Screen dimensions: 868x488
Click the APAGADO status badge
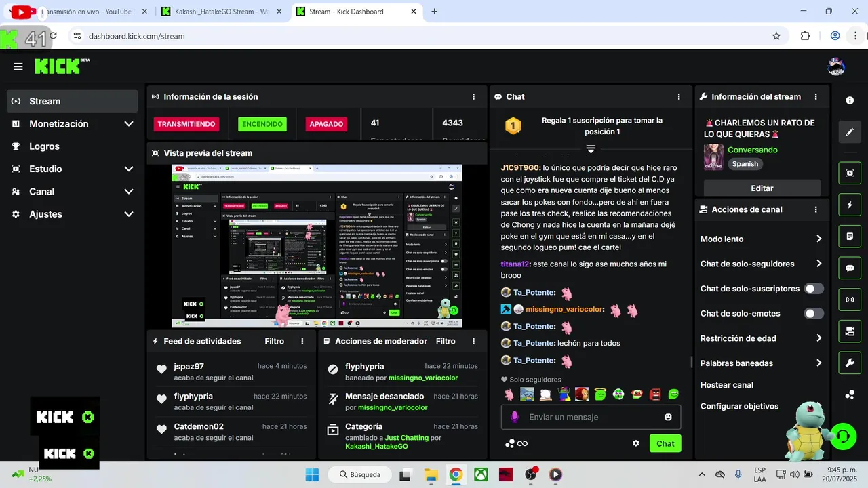(326, 124)
